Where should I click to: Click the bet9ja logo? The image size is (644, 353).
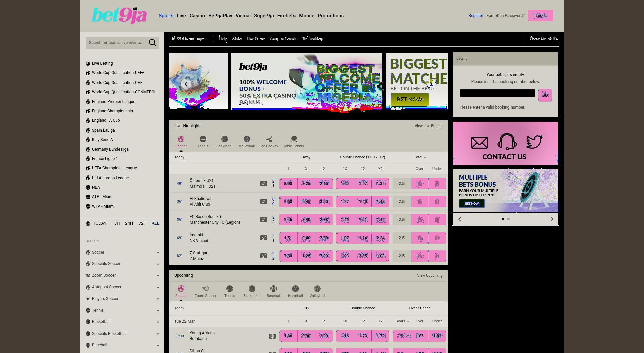coord(119,15)
